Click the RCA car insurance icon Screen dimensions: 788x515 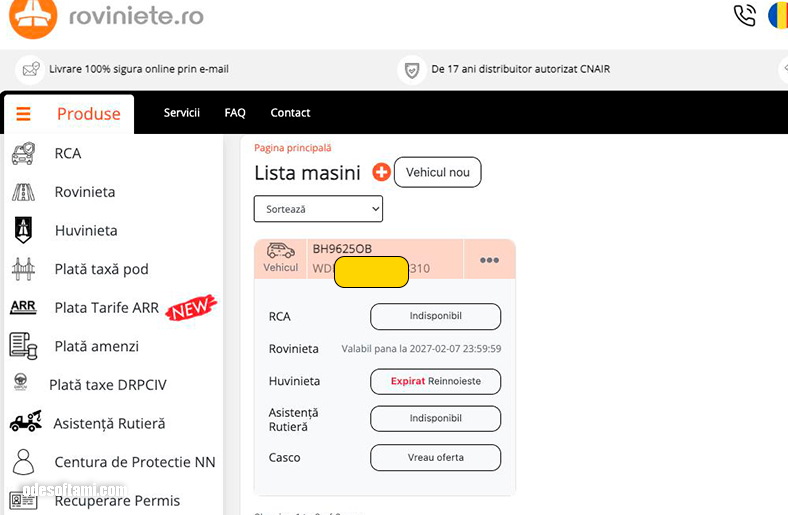tap(23, 153)
